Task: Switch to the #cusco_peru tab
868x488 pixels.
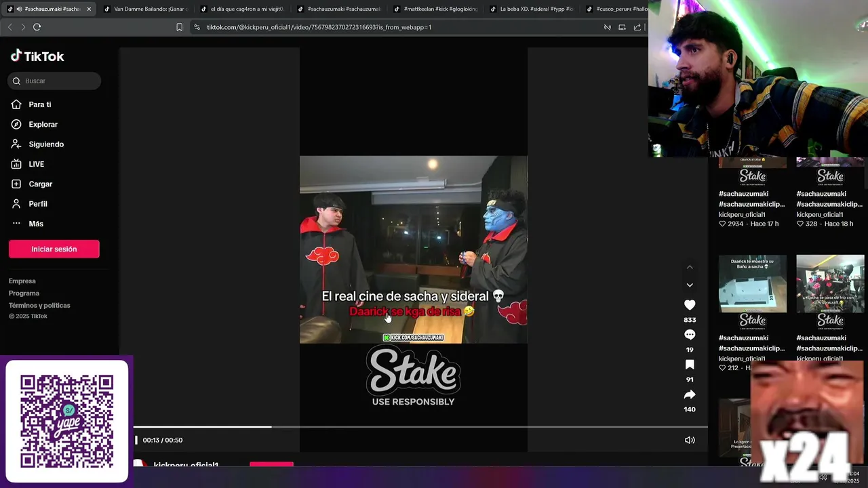Action: point(616,9)
